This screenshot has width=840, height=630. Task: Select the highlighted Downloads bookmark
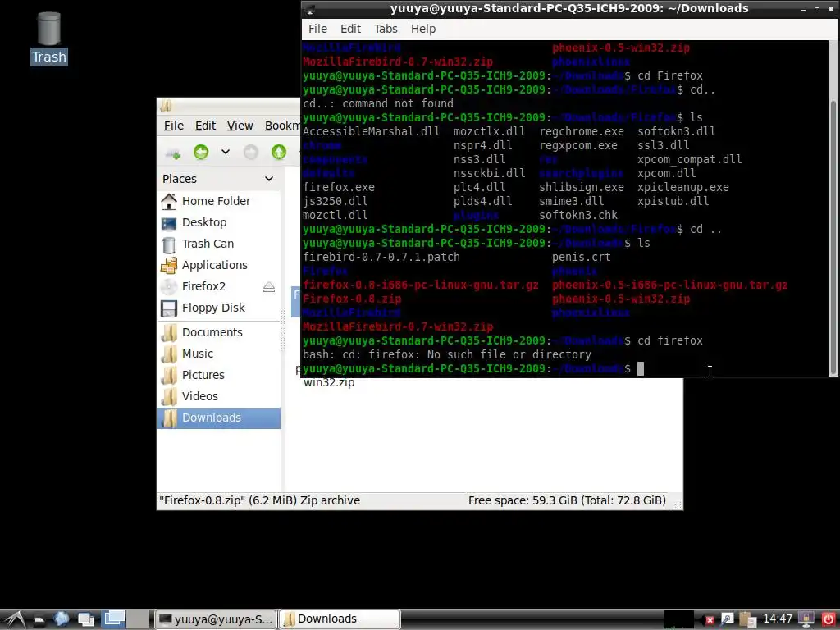pyautogui.click(x=218, y=418)
